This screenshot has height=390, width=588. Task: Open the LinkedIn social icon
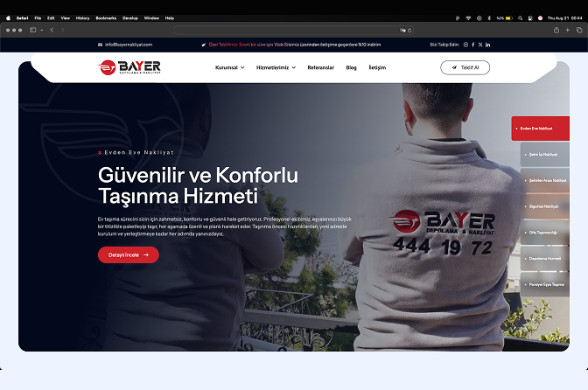tap(488, 45)
